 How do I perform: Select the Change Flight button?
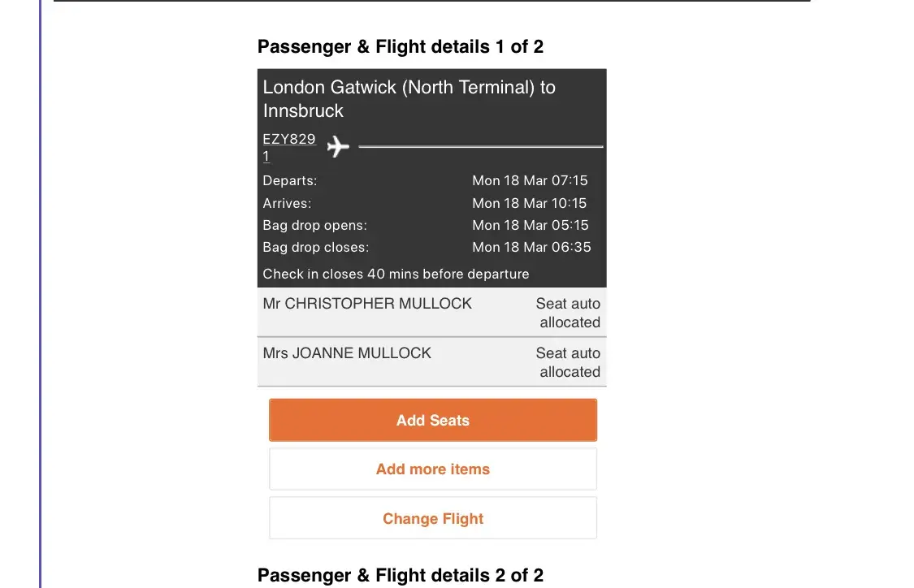(432, 519)
